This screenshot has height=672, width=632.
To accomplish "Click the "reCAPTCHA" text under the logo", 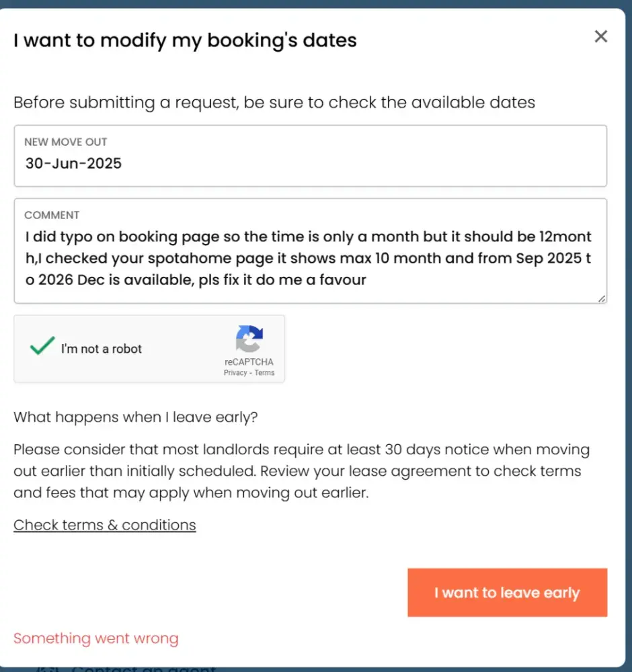I will coord(249,362).
